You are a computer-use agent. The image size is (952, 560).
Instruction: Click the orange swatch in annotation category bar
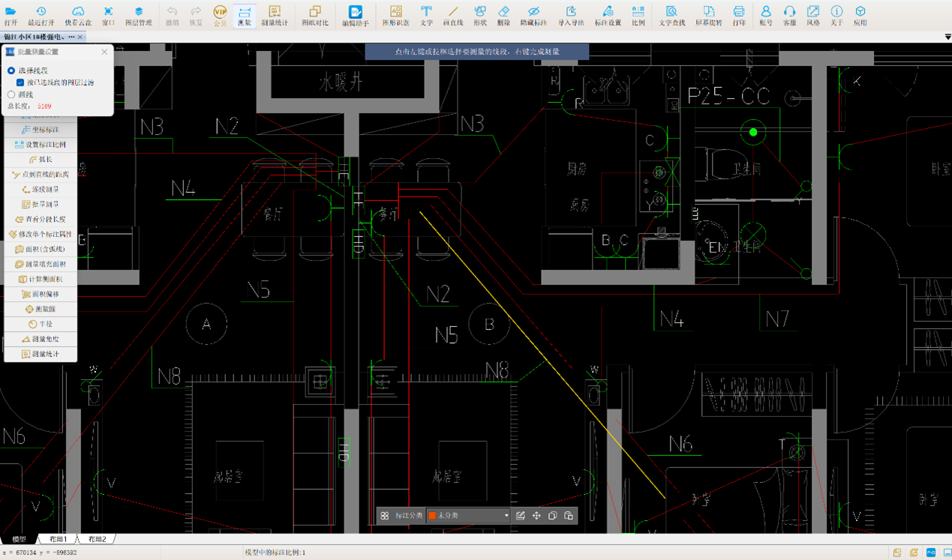click(x=433, y=516)
